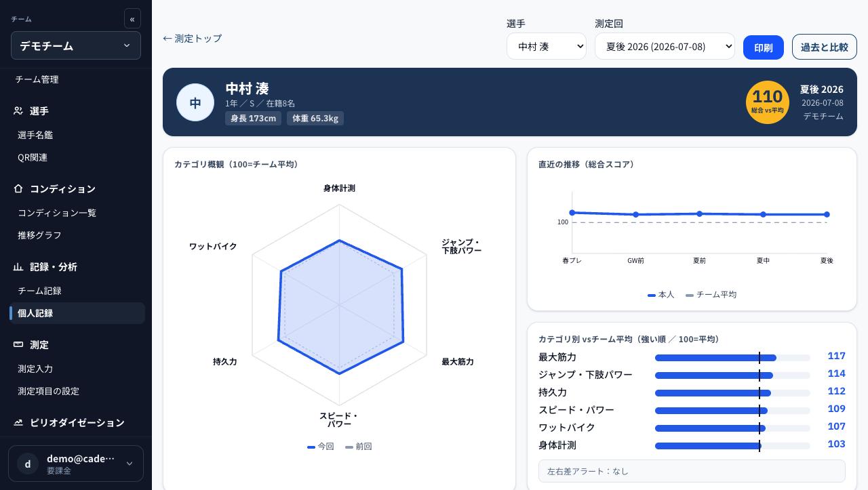Click the 1年 ／ S ／ 在籍8名 subtitle

(x=260, y=104)
